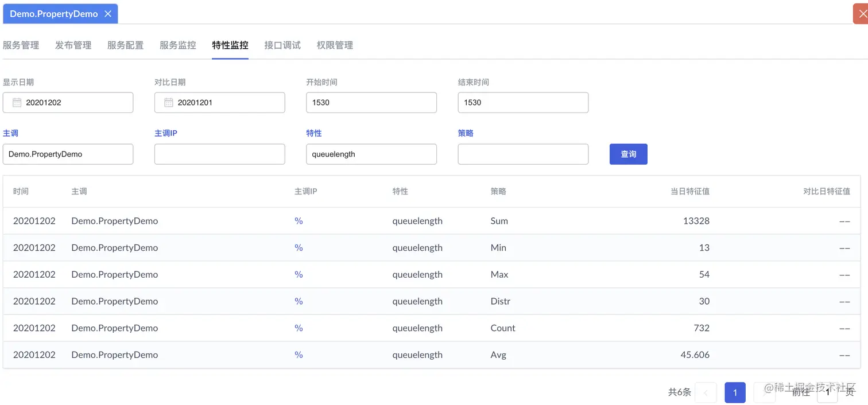Click Demo.PropertyDemo in the Avg row
The height and width of the screenshot is (405, 868).
click(x=115, y=355)
